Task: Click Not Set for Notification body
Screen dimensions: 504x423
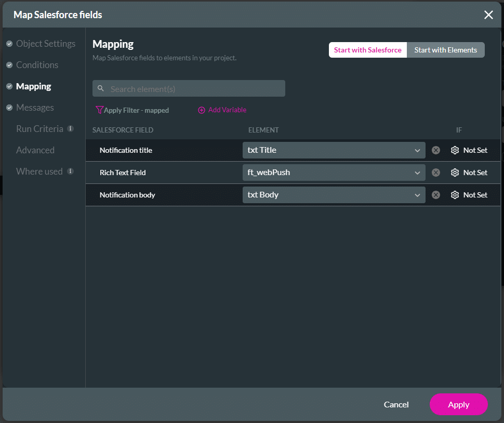Action: click(475, 194)
